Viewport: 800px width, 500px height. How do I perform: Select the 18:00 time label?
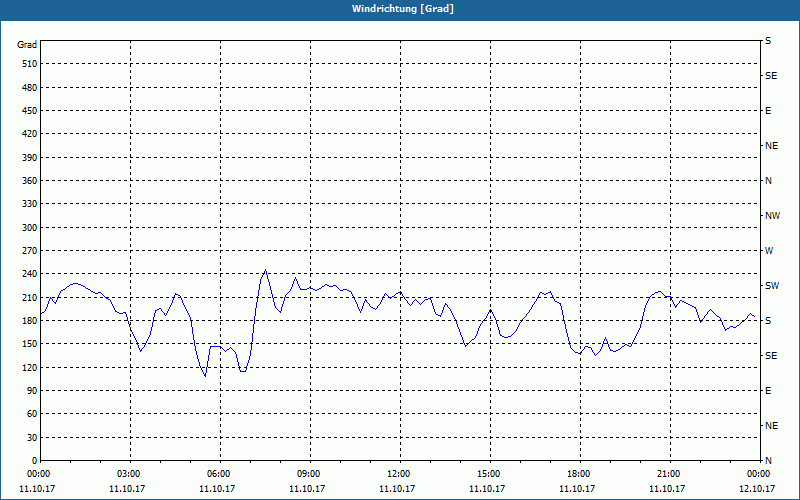(x=580, y=474)
